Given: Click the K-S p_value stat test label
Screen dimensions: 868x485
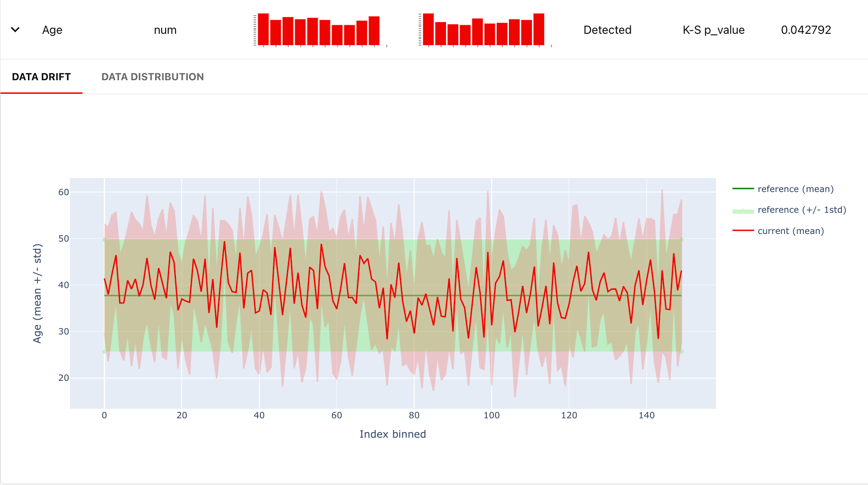Looking at the screenshot, I should [x=714, y=30].
